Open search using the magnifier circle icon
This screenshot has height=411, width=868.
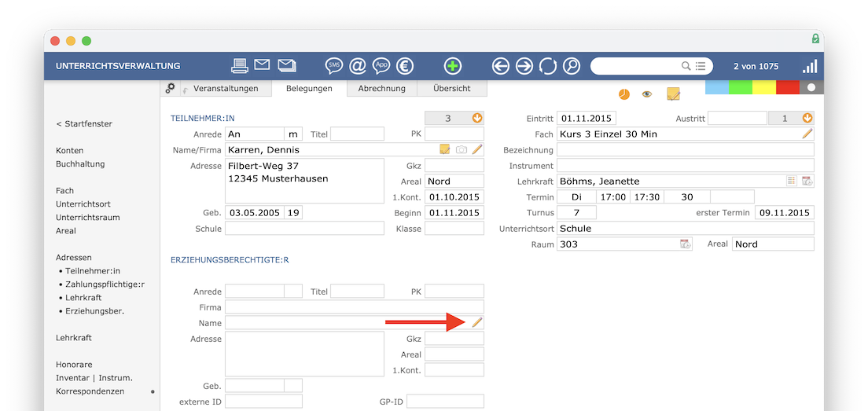pos(572,66)
